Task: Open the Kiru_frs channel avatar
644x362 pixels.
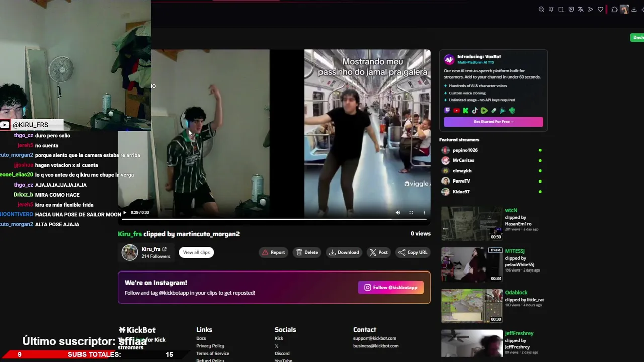Action: 130,252
